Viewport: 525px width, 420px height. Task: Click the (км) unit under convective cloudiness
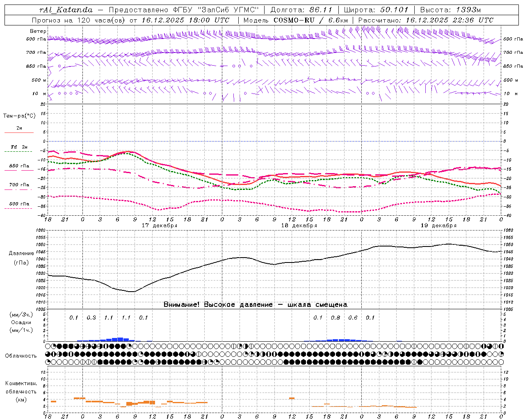(x=21, y=399)
